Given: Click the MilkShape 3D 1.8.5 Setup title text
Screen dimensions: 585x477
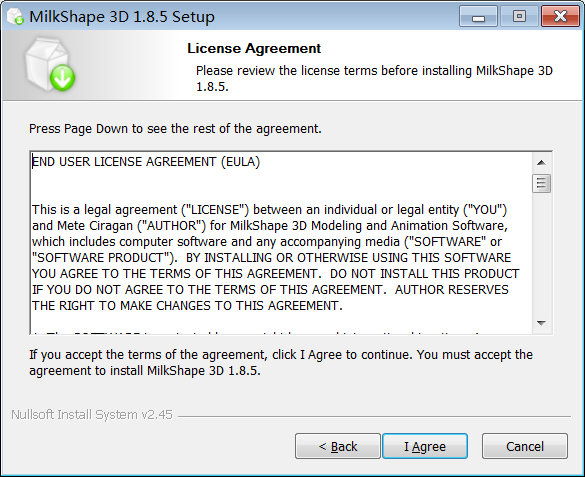Looking at the screenshot, I should [122, 17].
